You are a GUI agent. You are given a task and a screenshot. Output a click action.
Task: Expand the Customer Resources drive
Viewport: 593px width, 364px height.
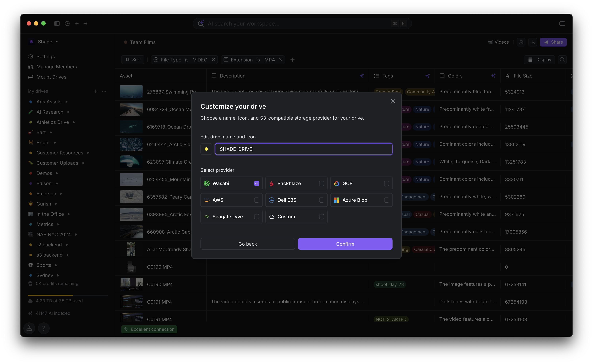coord(88,153)
